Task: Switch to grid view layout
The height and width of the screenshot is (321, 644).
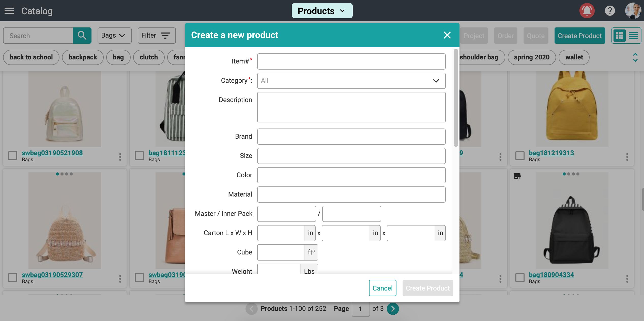Action: [619, 36]
